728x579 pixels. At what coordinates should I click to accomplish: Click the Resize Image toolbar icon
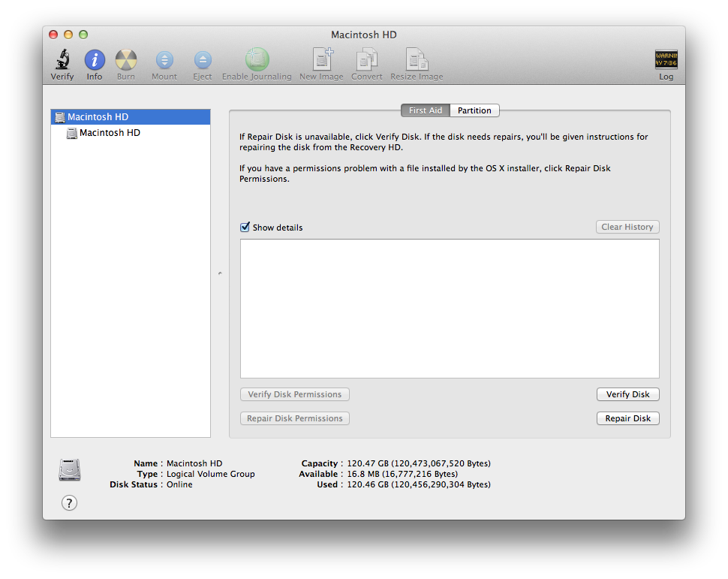(x=417, y=59)
